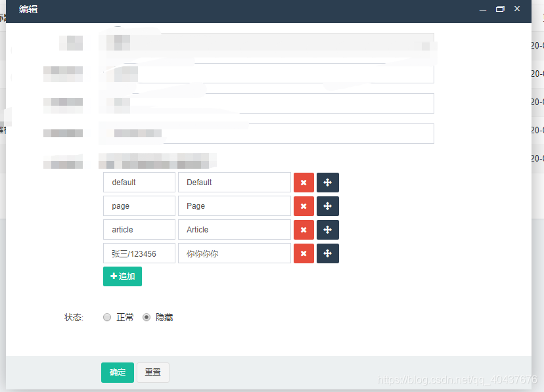
Task: Delete the 'page' row
Action: (304, 206)
